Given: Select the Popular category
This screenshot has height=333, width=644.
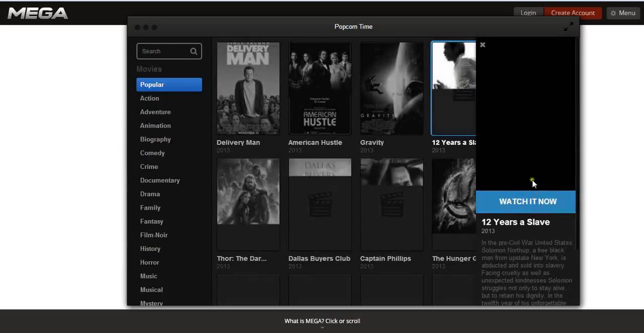Looking at the screenshot, I should (169, 85).
